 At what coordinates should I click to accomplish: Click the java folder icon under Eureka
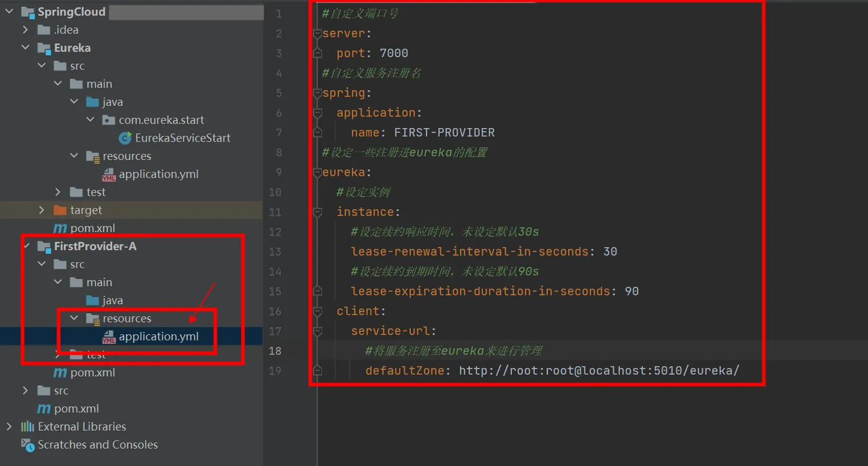click(x=92, y=102)
